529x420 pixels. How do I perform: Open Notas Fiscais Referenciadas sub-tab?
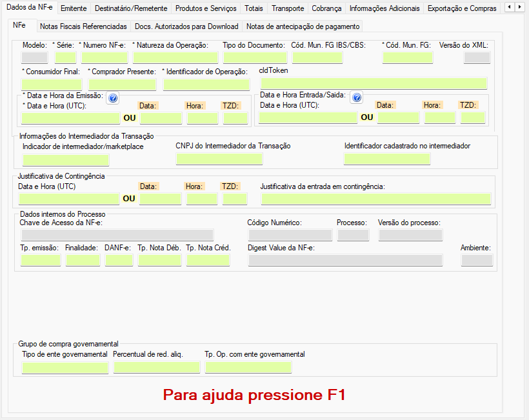coord(83,26)
